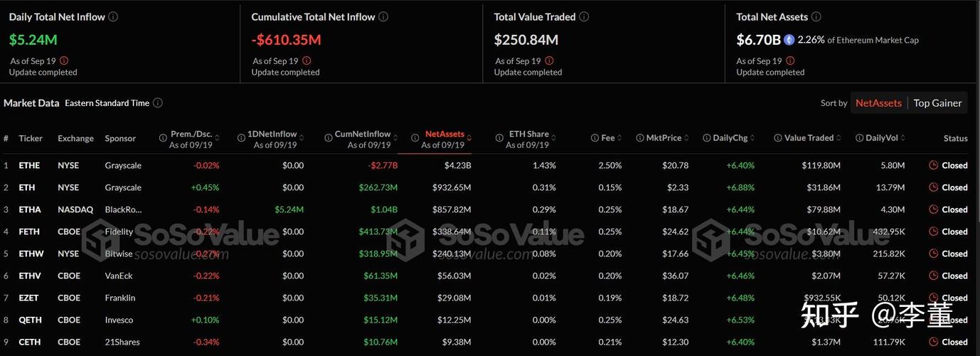Sort by DailyChg column header
This screenshot has width=980, height=356.
(x=728, y=138)
